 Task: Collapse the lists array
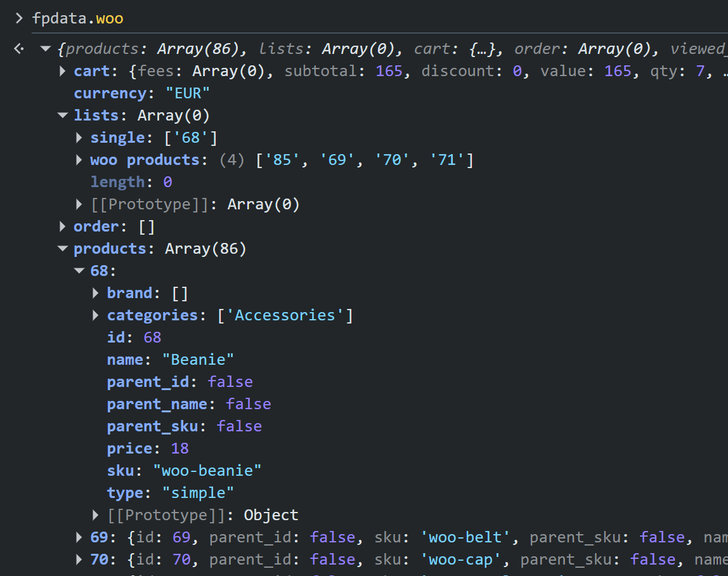click(62, 115)
